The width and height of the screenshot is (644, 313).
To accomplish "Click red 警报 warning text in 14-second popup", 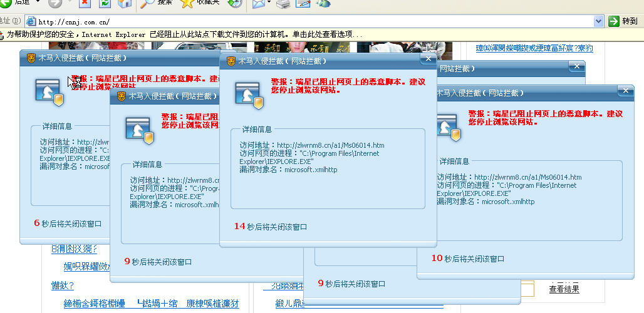I will [x=348, y=86].
